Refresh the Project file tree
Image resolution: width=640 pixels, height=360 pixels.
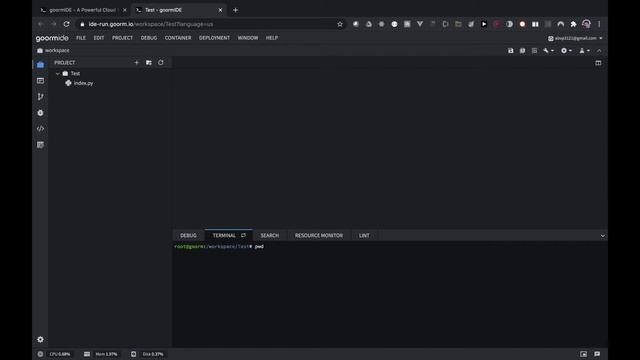(x=161, y=62)
